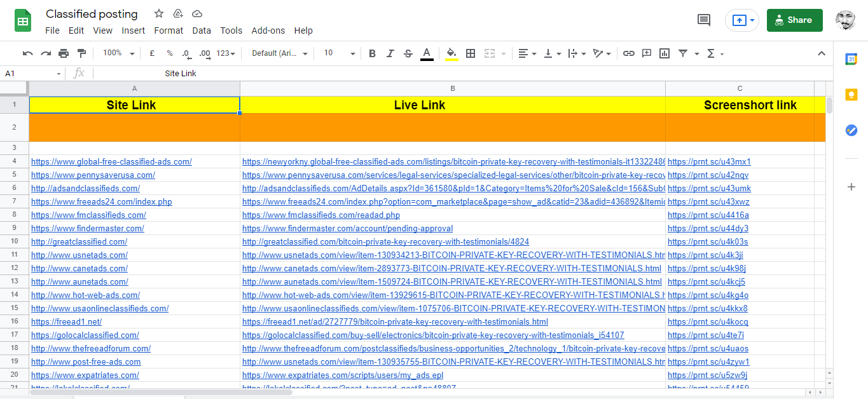Open the Data menu
The image size is (868, 399).
[202, 30]
